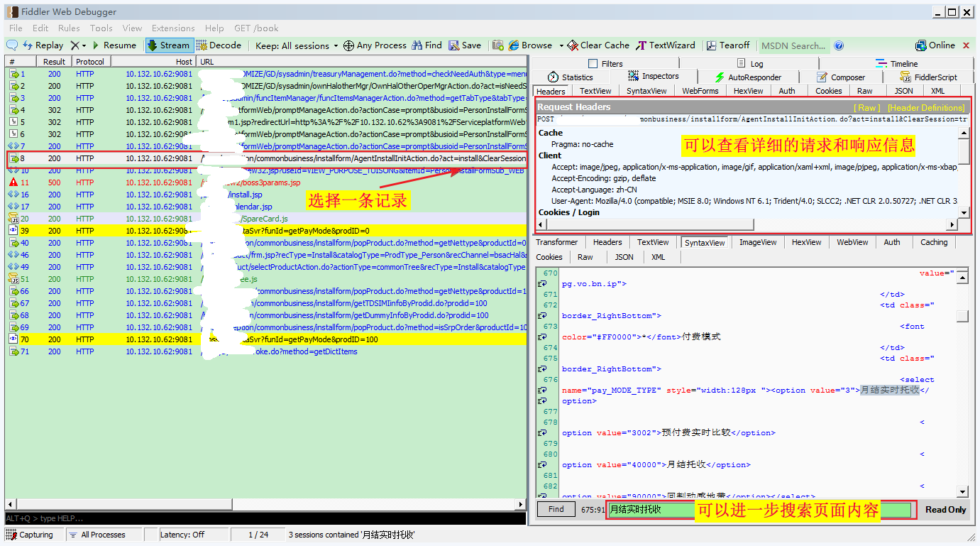
Task: Click the Find button in SyntaxView
Action: 556,509
